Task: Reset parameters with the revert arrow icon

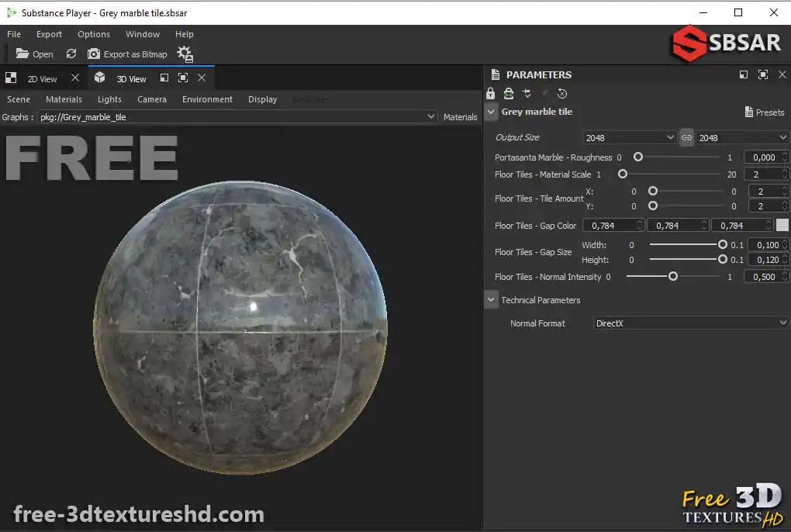Action: coord(563,93)
